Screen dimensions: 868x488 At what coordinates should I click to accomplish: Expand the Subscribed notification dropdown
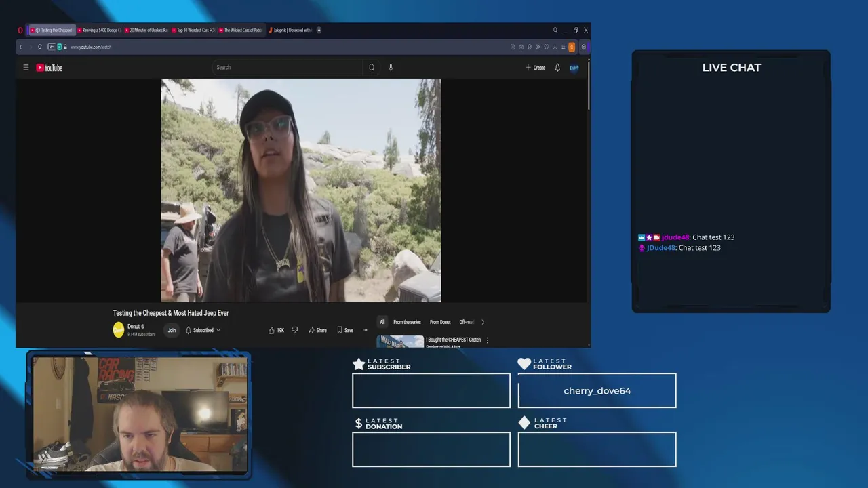point(203,330)
